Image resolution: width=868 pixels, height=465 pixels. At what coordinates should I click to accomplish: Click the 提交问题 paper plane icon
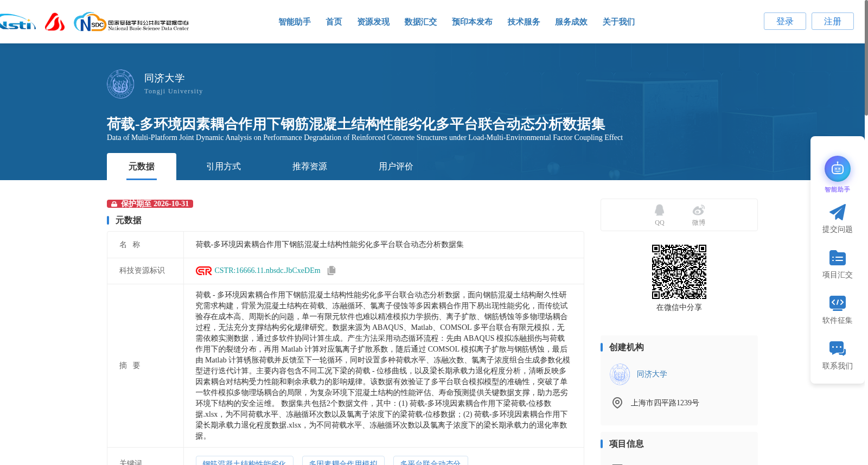tap(838, 212)
